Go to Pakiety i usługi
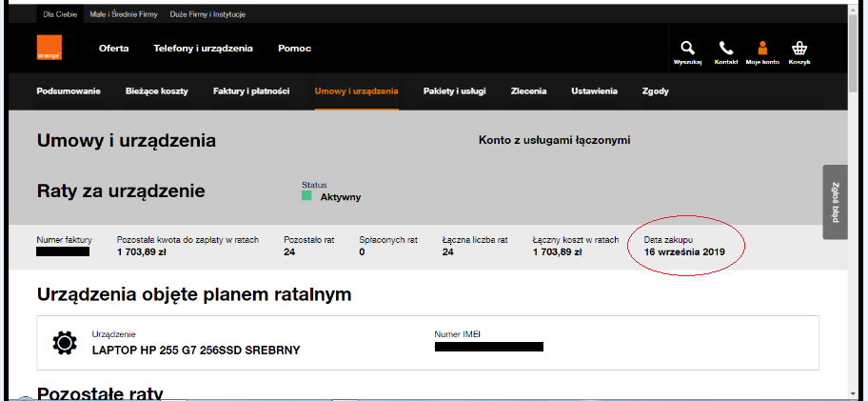This screenshot has width=868, height=401. click(x=454, y=91)
